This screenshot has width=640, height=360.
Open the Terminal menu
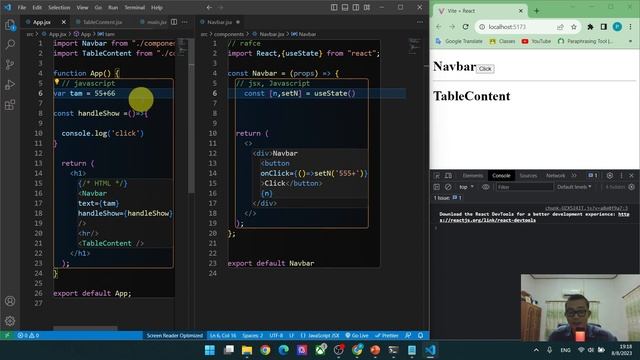click(135, 7)
